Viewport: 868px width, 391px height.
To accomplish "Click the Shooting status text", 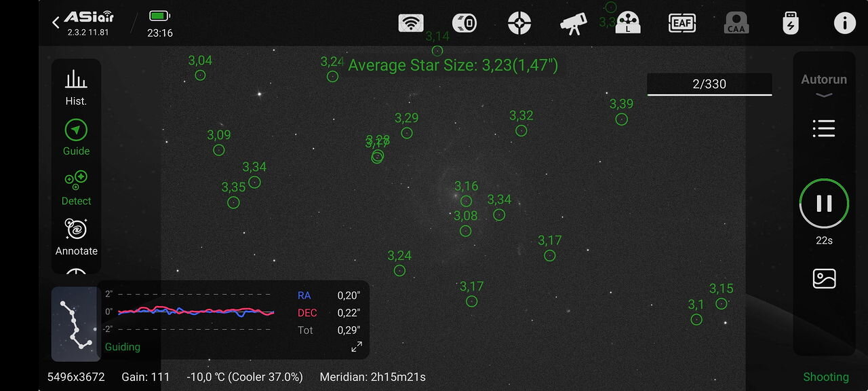I will tap(826, 377).
